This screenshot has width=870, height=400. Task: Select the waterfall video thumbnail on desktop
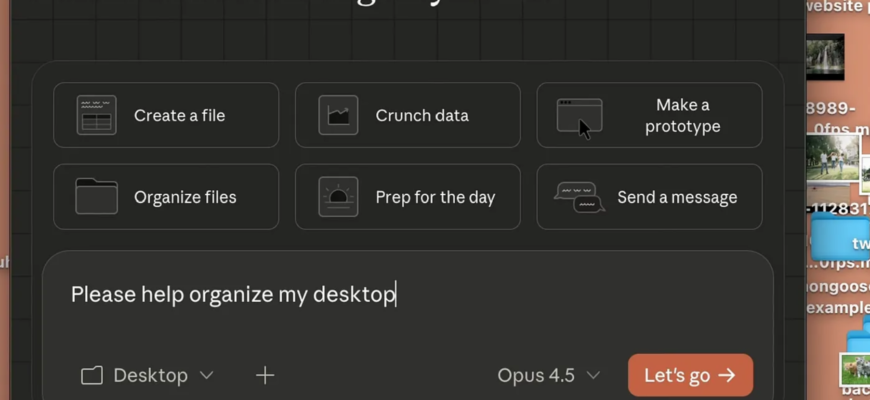825,57
